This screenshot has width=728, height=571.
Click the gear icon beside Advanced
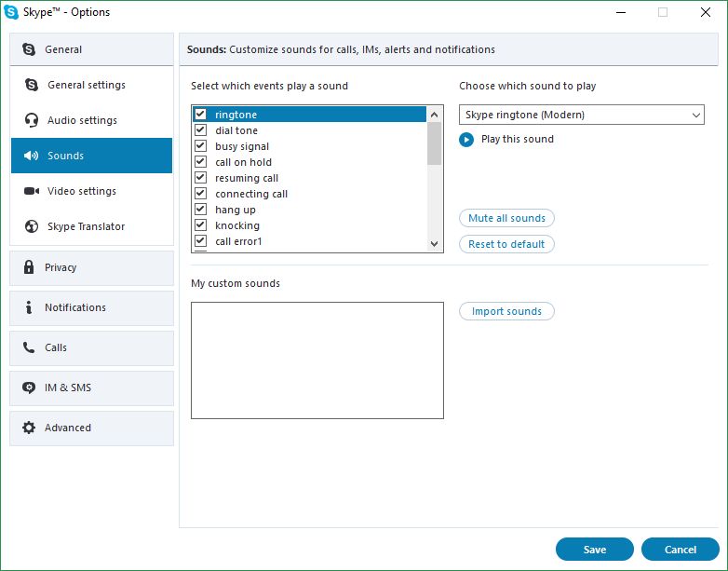(x=29, y=428)
